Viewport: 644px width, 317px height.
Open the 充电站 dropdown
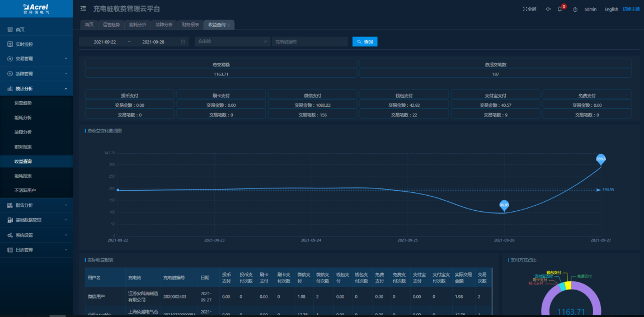pyautogui.click(x=232, y=42)
